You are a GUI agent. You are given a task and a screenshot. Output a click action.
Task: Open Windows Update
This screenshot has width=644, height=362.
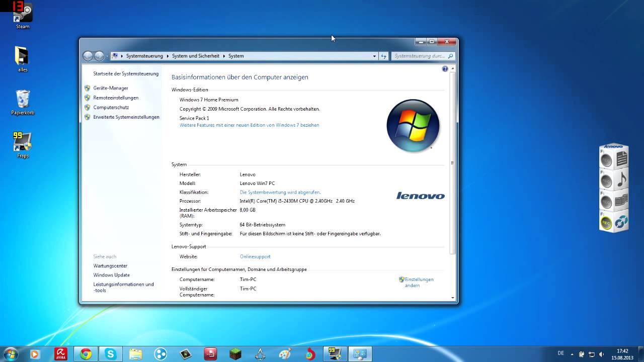click(111, 275)
